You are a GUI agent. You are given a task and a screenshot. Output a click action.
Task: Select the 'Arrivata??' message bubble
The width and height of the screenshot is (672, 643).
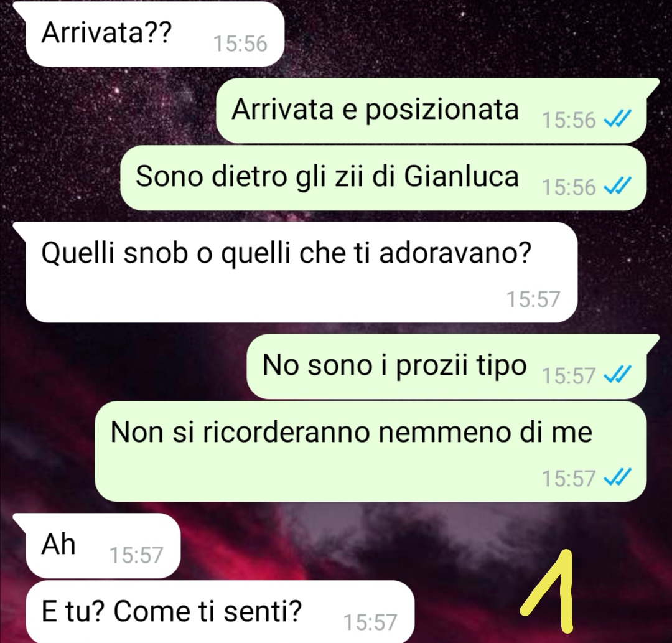155,34
